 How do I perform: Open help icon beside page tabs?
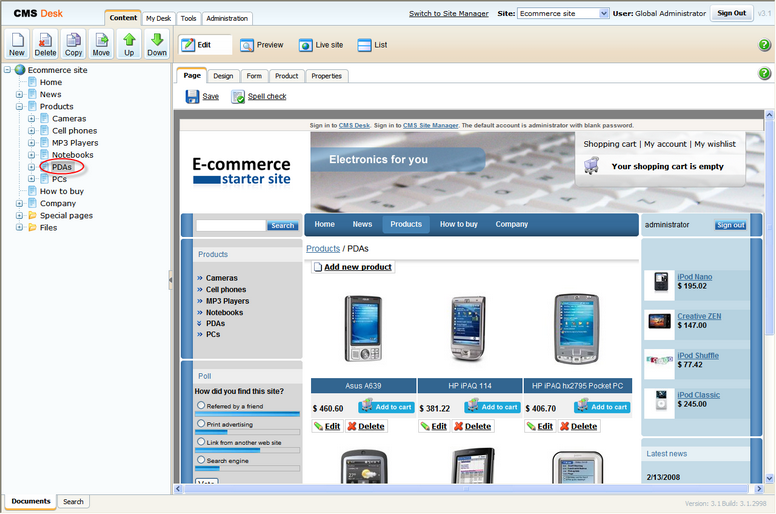coord(764,74)
